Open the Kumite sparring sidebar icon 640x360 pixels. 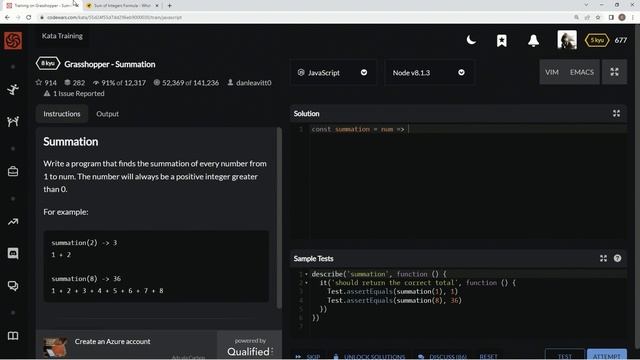pyautogui.click(x=13, y=121)
